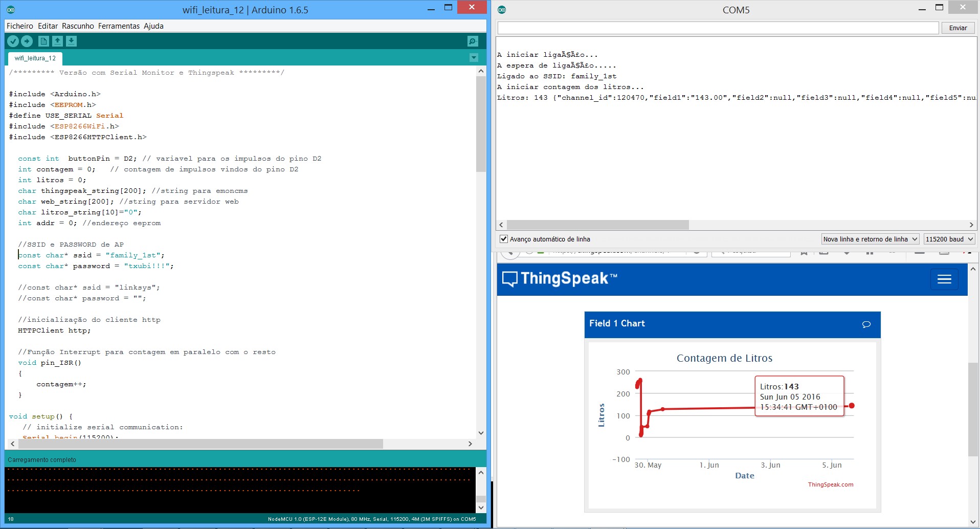Click the NodeMCU 1.0 board status text
Screen dimensions: 980x529
[x=372, y=519]
